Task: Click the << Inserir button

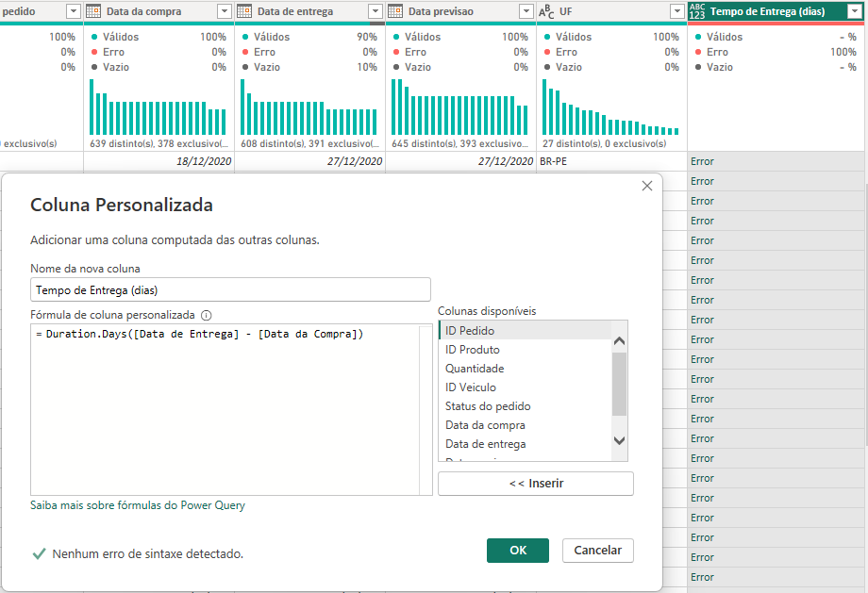Action: click(536, 484)
